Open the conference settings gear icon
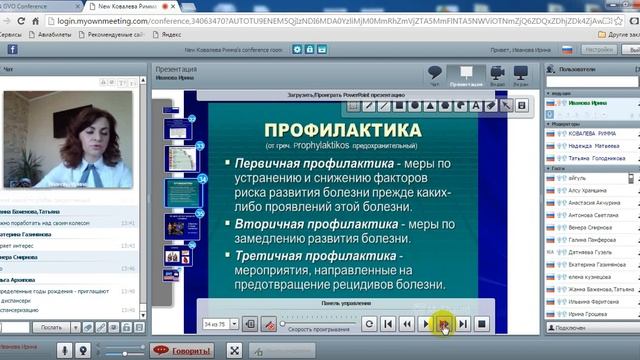Image resolution: width=640 pixels, height=360 pixels. click(297, 50)
